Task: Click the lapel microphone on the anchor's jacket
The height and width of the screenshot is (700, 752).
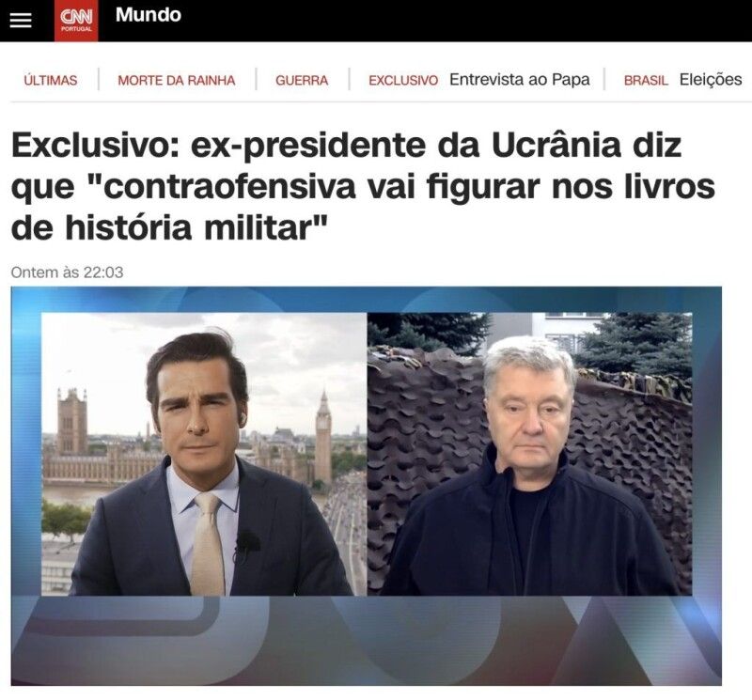Action: (x=246, y=543)
